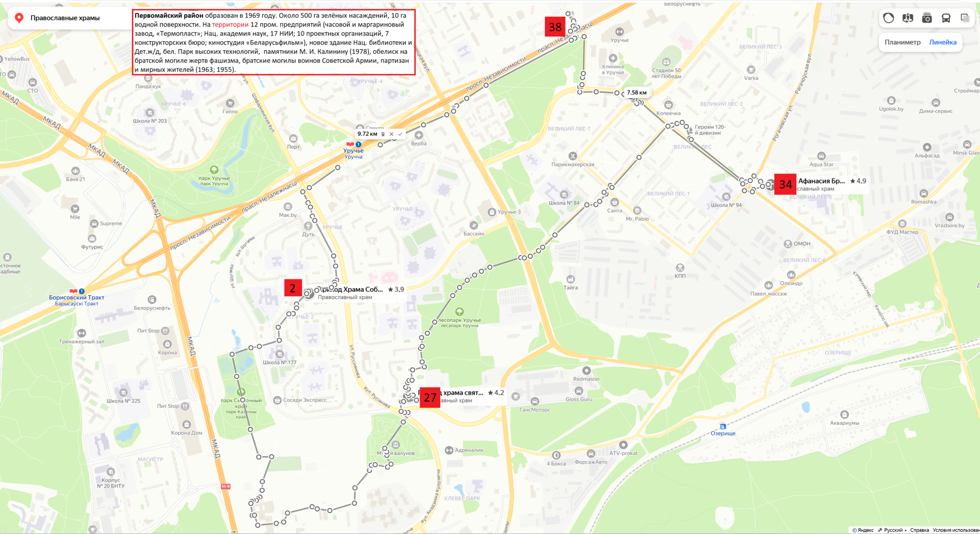Confirm the 9.72 км measurement with the checkmark

point(400,134)
